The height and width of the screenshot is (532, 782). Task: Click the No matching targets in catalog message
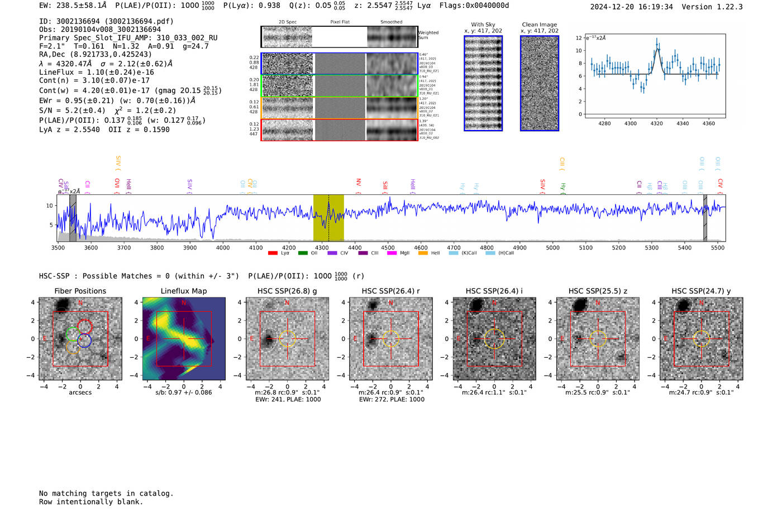pyautogui.click(x=106, y=493)
